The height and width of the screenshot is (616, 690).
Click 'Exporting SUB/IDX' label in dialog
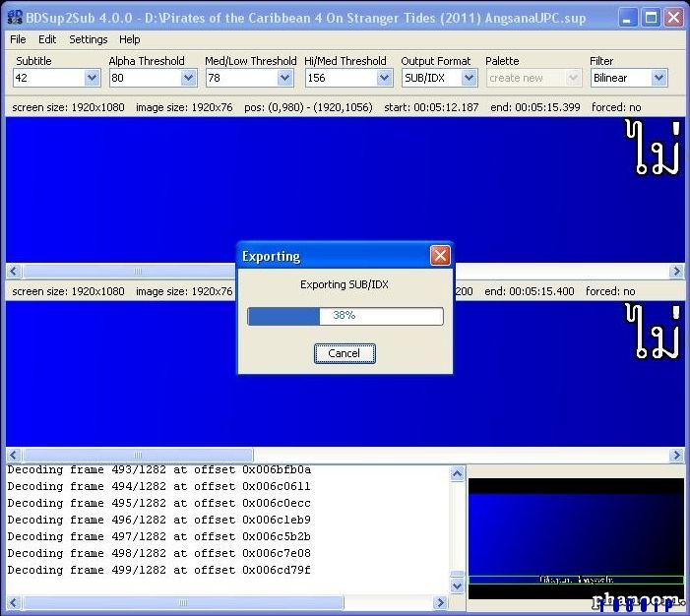coord(345,284)
